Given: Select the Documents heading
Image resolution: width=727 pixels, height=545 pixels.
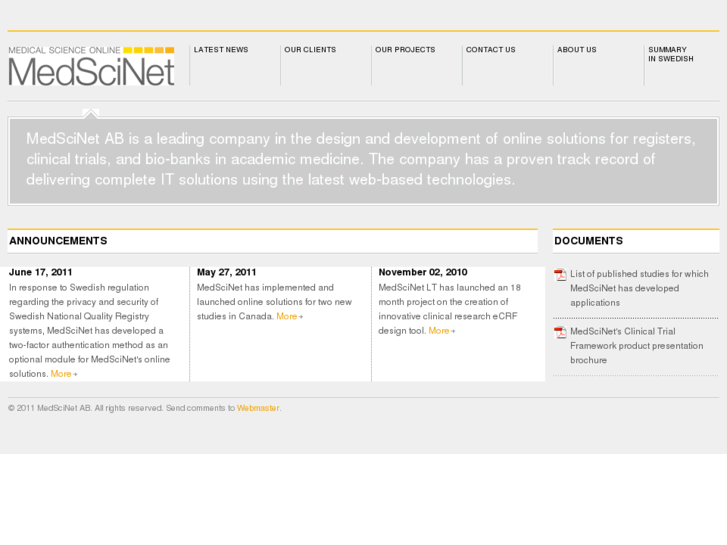Looking at the screenshot, I should click(588, 241).
